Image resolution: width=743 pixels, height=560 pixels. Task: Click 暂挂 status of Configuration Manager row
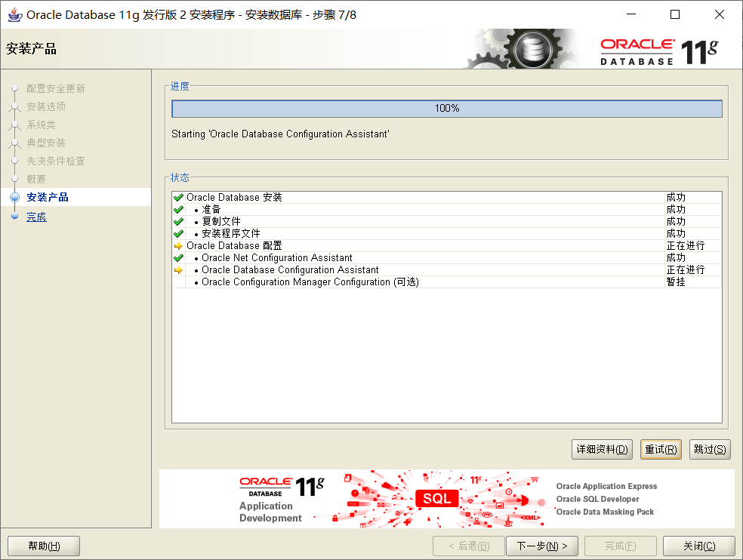click(x=676, y=282)
